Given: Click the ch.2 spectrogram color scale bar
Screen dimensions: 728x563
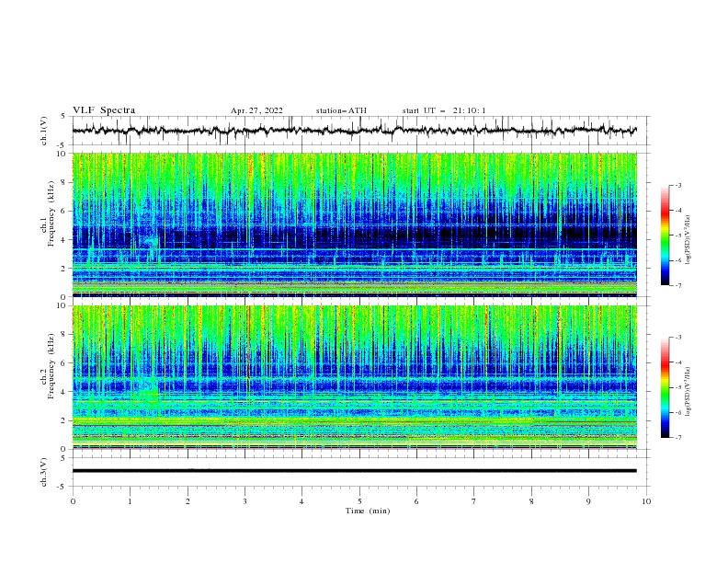Looking at the screenshot, I should click(x=665, y=387).
